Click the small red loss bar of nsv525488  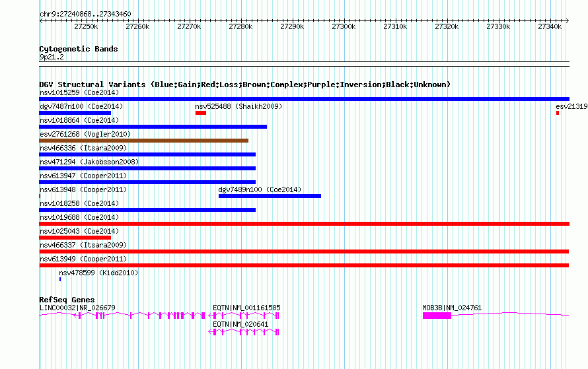click(x=201, y=113)
